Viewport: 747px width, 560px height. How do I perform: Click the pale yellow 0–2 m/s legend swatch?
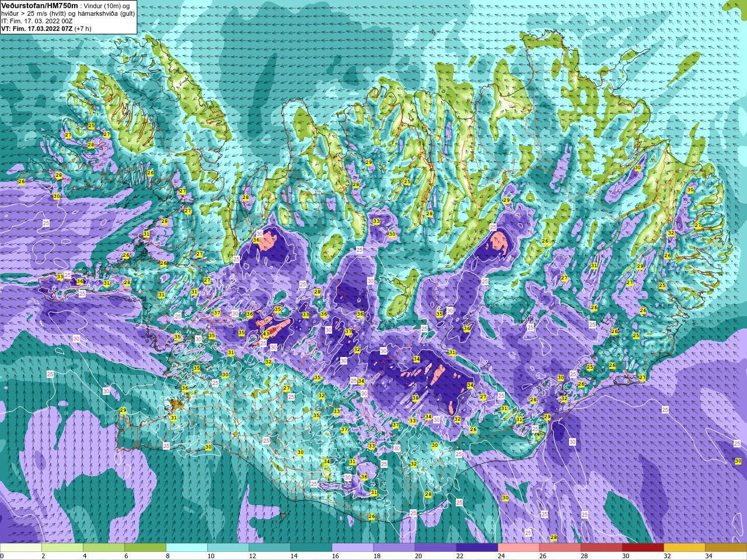[21, 548]
